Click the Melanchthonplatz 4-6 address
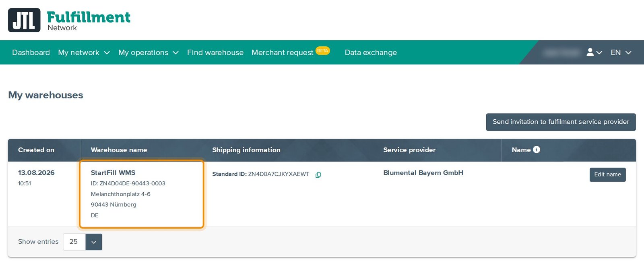Viewport: 644px width, 272px height. (121, 194)
